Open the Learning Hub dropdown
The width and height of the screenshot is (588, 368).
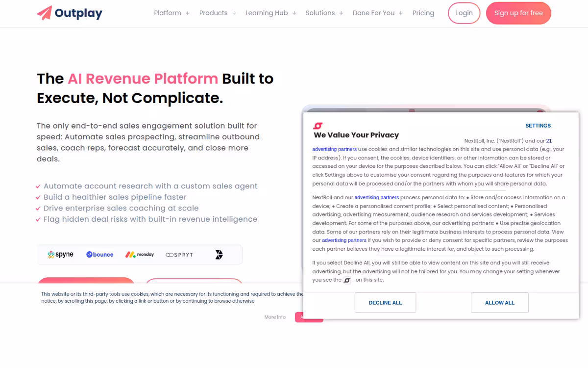270,13
